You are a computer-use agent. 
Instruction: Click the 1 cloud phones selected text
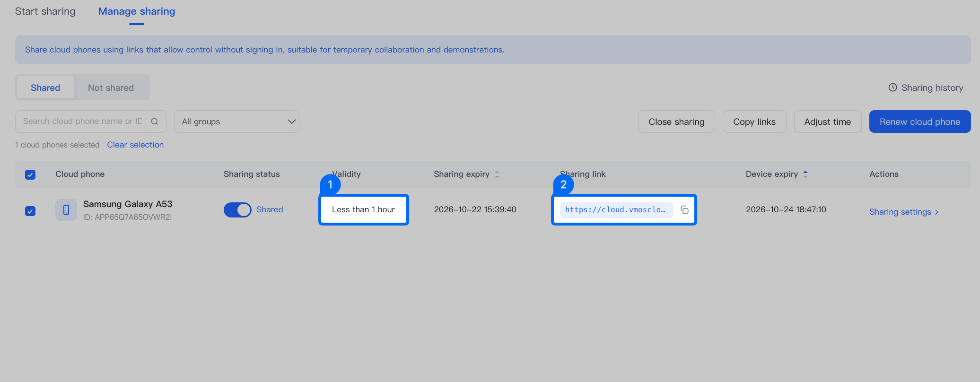coord(57,145)
